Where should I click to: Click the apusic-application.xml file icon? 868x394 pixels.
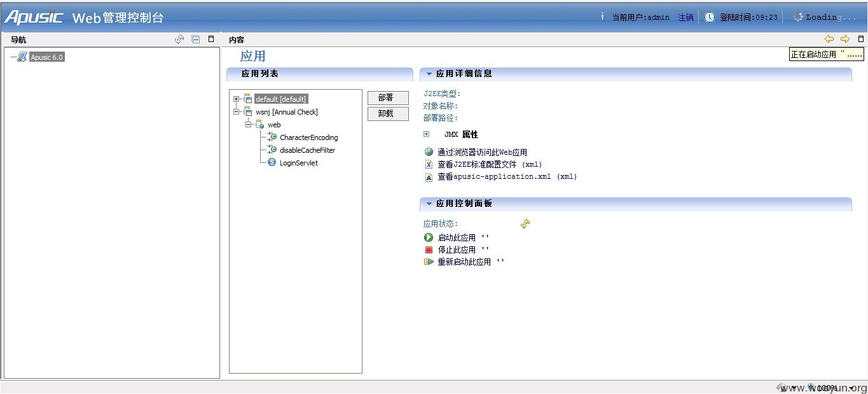(429, 177)
